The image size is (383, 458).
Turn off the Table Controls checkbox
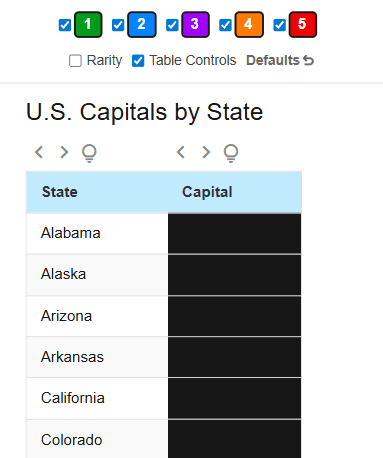click(138, 61)
